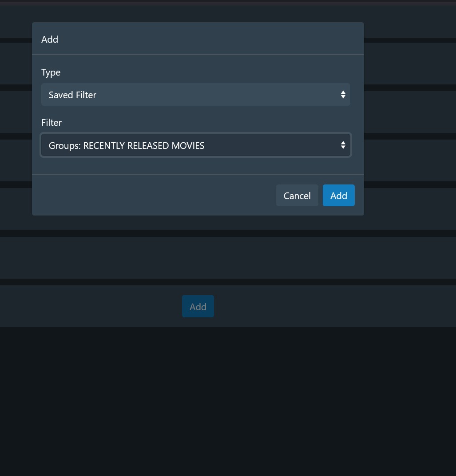Open the Type dropdown showing Saved Filter
The image size is (456, 476).
pos(195,95)
